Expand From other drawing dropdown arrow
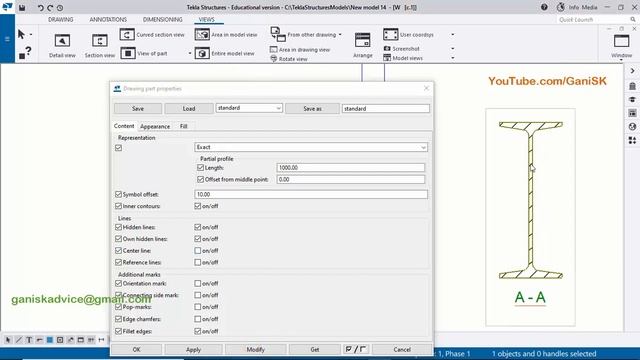The image size is (640, 360). pyautogui.click(x=340, y=35)
